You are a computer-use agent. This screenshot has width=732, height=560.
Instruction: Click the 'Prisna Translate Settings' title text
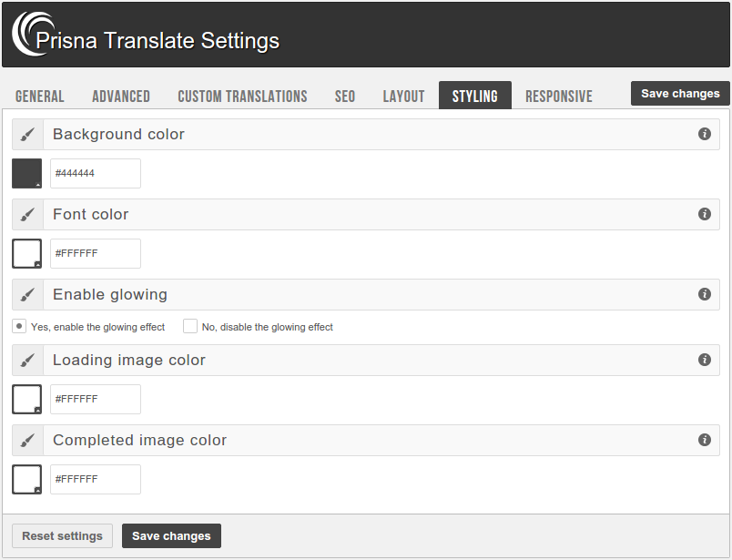[158, 41]
